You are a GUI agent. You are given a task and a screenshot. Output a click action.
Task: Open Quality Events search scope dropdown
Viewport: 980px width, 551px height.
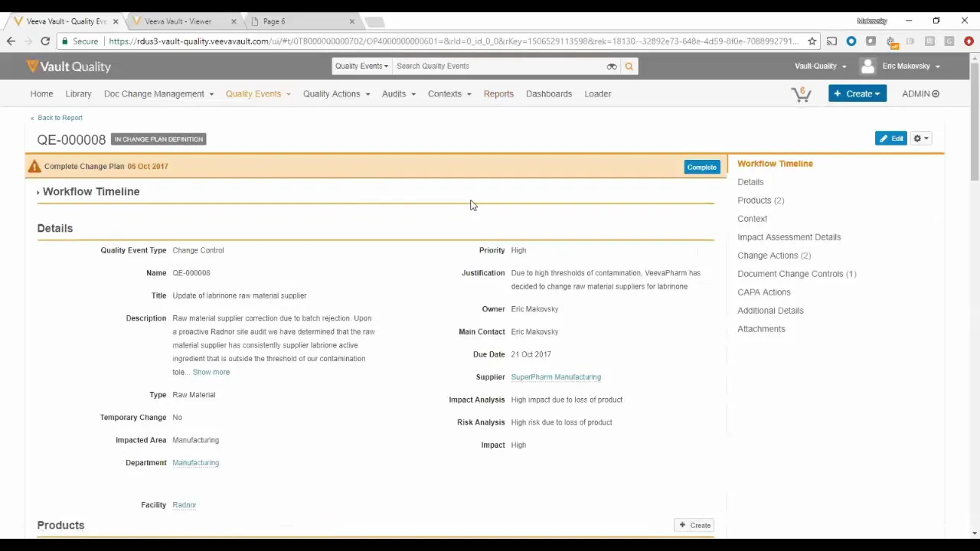click(x=361, y=67)
